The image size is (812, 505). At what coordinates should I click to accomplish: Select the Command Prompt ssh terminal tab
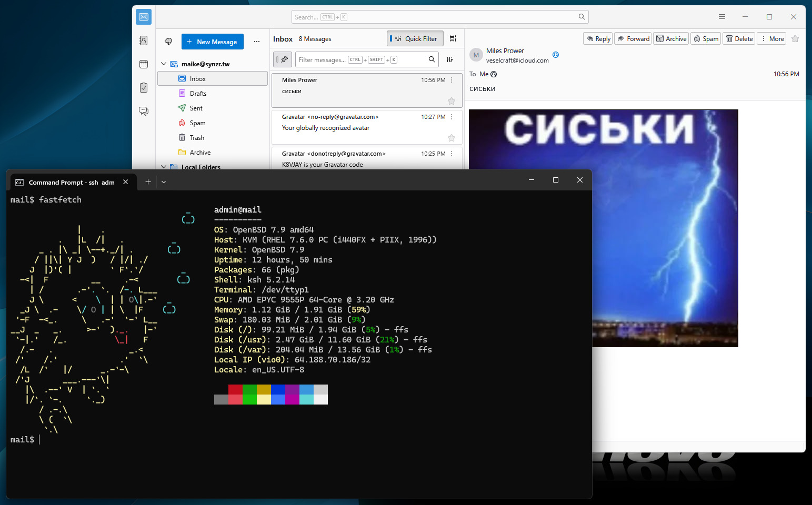(72, 182)
